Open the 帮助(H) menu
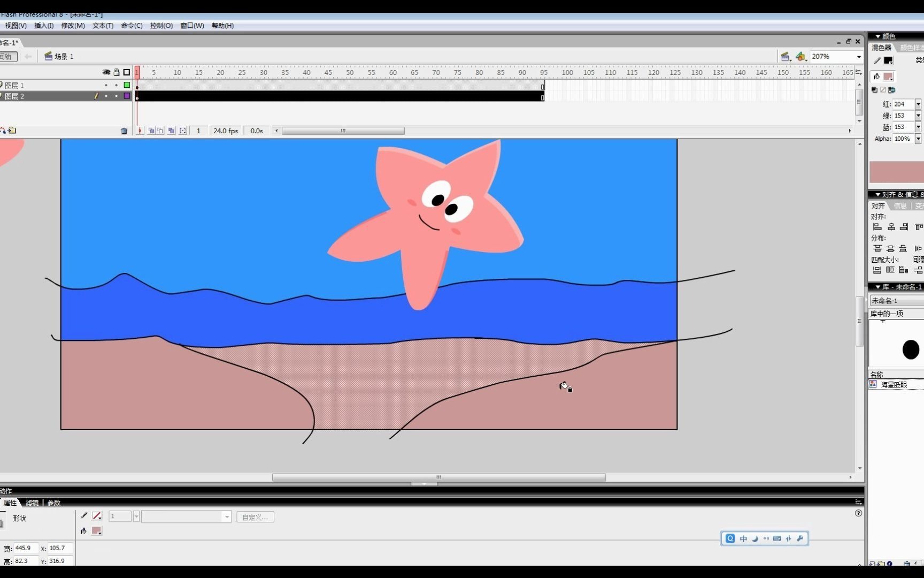This screenshot has width=924, height=578. pyautogui.click(x=222, y=26)
